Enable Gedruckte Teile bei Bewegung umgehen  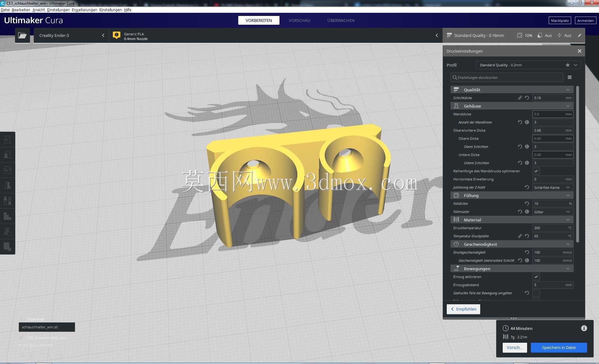pyautogui.click(x=536, y=293)
